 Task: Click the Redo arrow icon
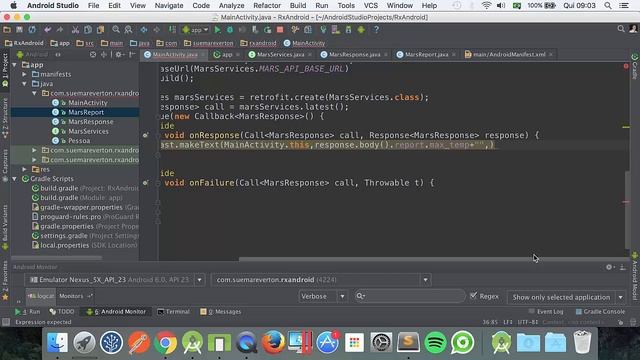pos(60,30)
